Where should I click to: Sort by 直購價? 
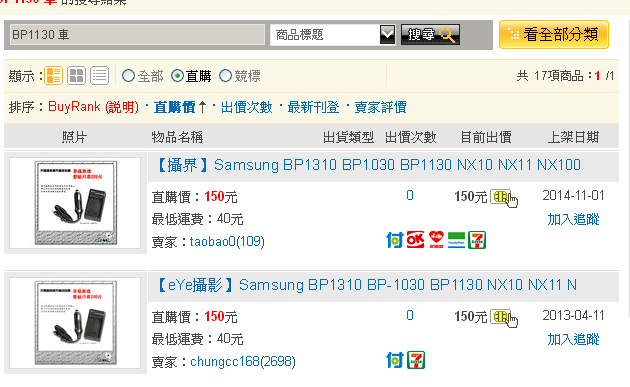coord(174,107)
